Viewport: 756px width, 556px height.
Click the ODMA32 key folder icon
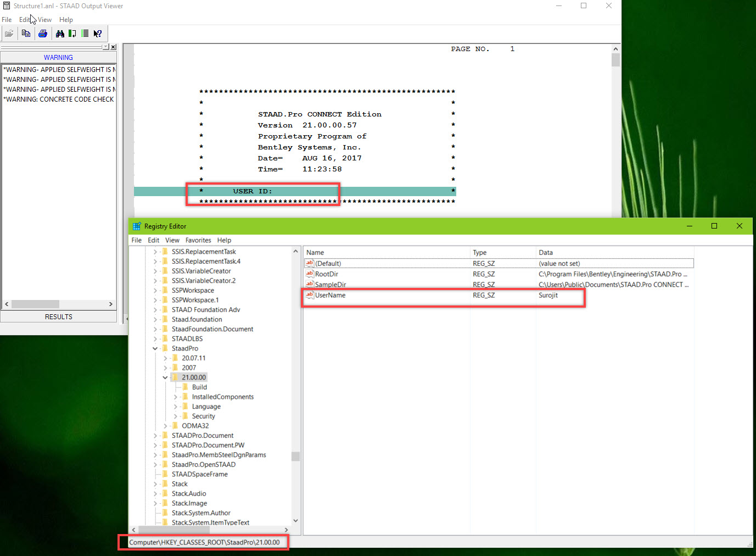(x=175, y=425)
